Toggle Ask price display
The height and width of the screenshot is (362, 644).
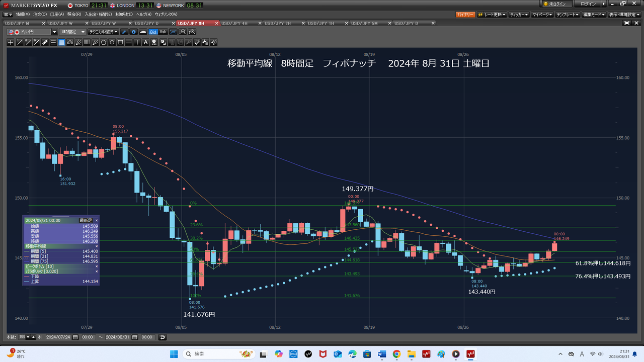point(163,32)
